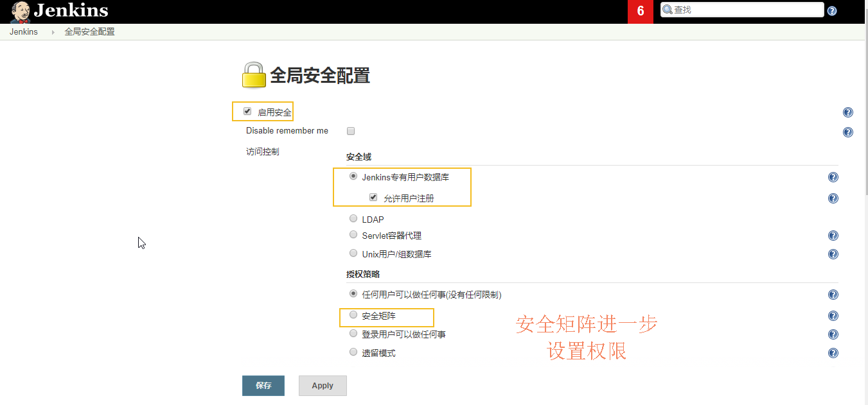Click the Jenkins title text in the header

click(71, 10)
